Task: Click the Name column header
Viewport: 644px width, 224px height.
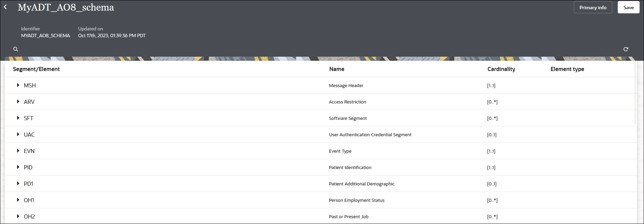Action: 336,69
